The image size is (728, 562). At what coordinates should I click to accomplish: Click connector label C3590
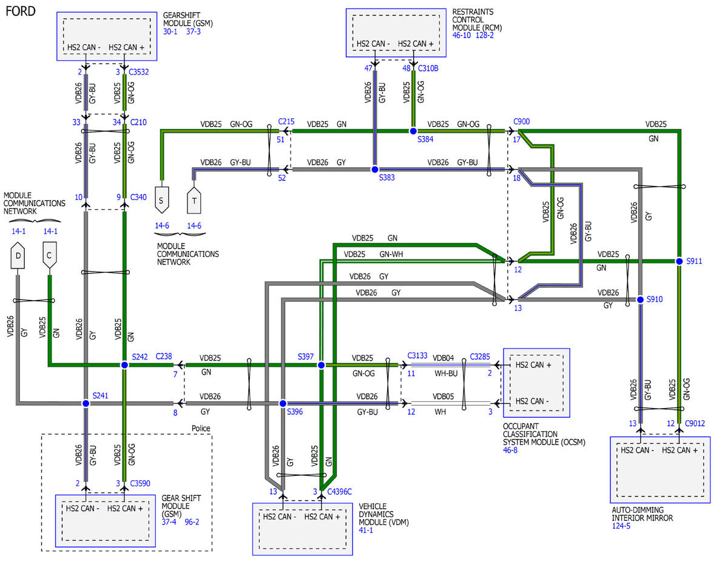coord(141,483)
